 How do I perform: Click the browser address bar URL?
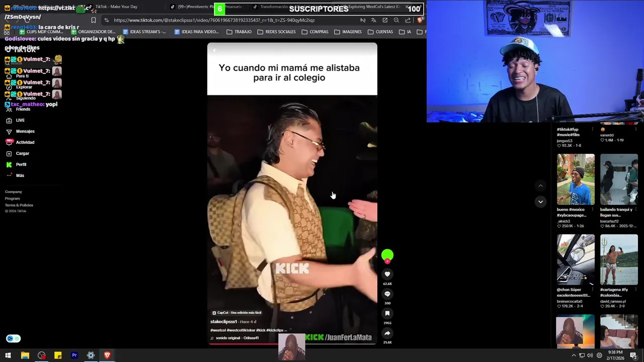(214, 20)
